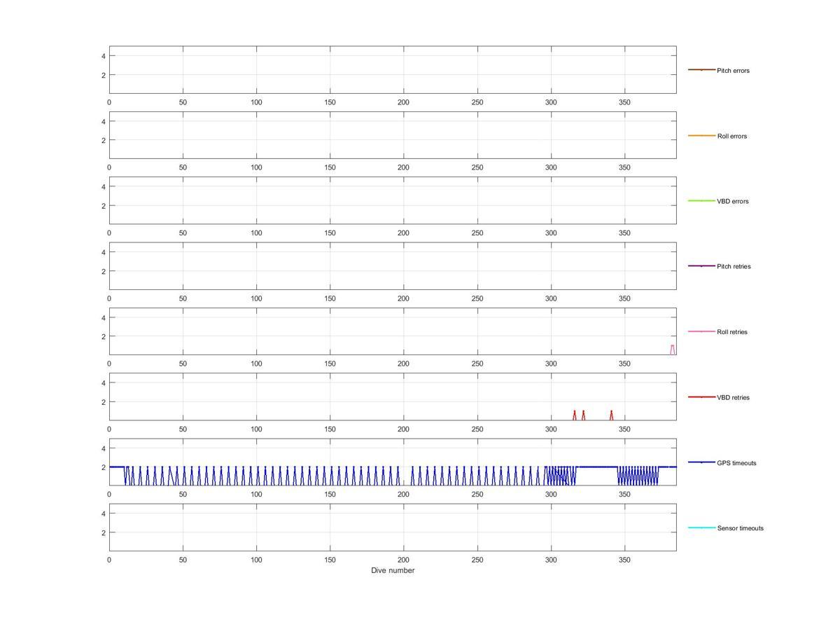The width and height of the screenshot is (840, 620).
Task: Click the 300 tick label under the Roll retries plot
Action: click(x=552, y=364)
